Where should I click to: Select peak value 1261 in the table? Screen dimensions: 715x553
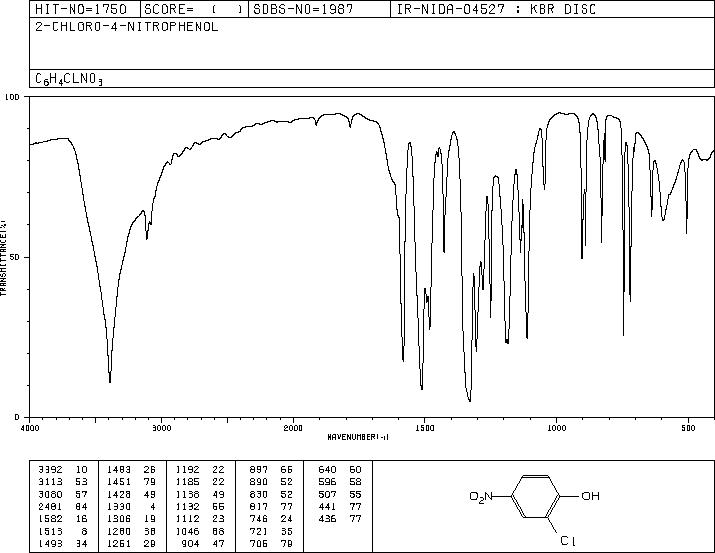[x=119, y=544]
